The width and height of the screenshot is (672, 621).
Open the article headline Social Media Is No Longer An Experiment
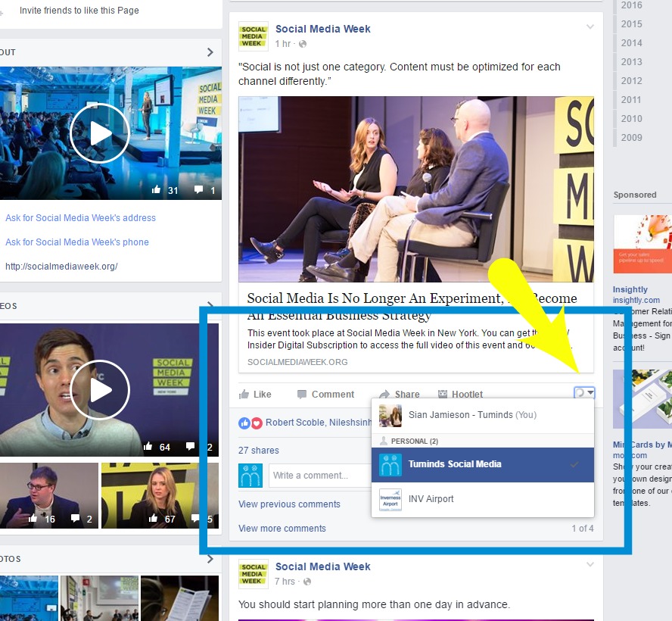(x=412, y=306)
